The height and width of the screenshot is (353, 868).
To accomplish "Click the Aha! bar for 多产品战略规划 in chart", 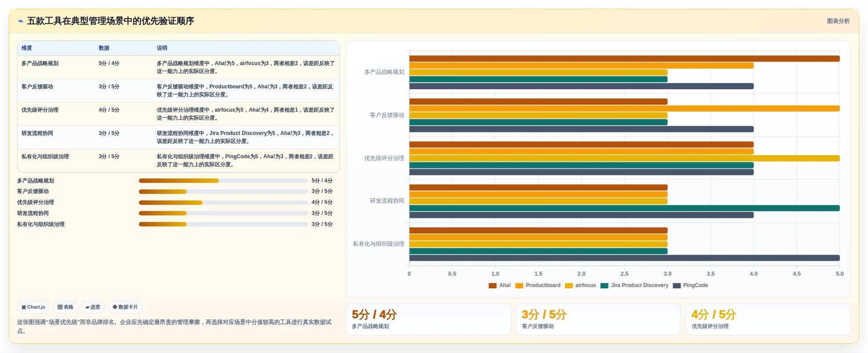I will 625,58.
